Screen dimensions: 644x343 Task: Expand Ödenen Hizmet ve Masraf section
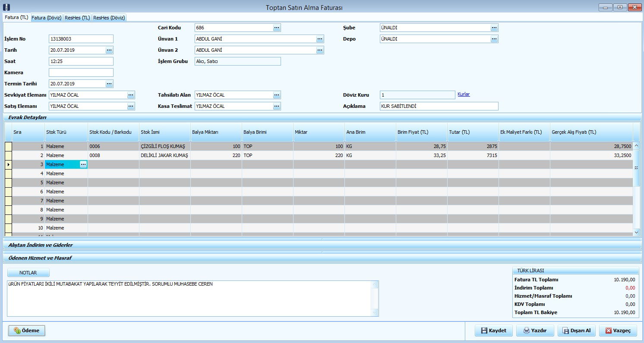coord(40,258)
